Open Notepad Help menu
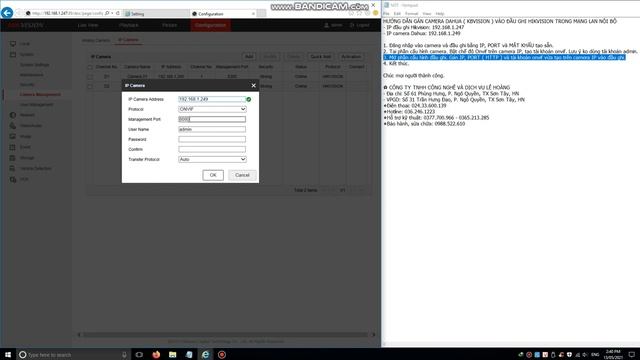Screen dimensions: 640x360 click(440, 13)
